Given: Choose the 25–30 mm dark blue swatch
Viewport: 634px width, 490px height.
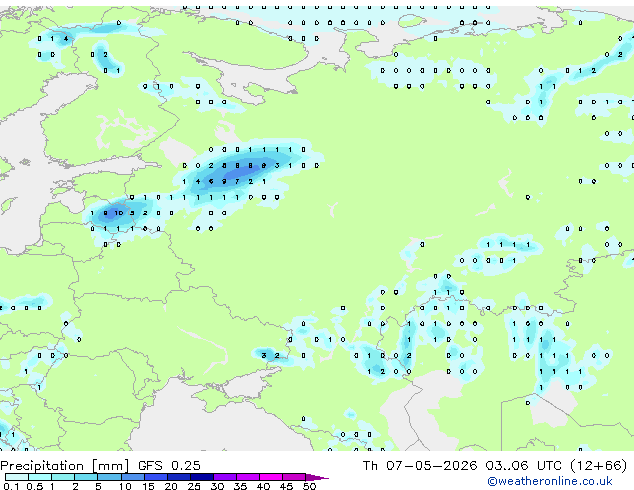Looking at the screenshot, I should pyautogui.click(x=201, y=477).
